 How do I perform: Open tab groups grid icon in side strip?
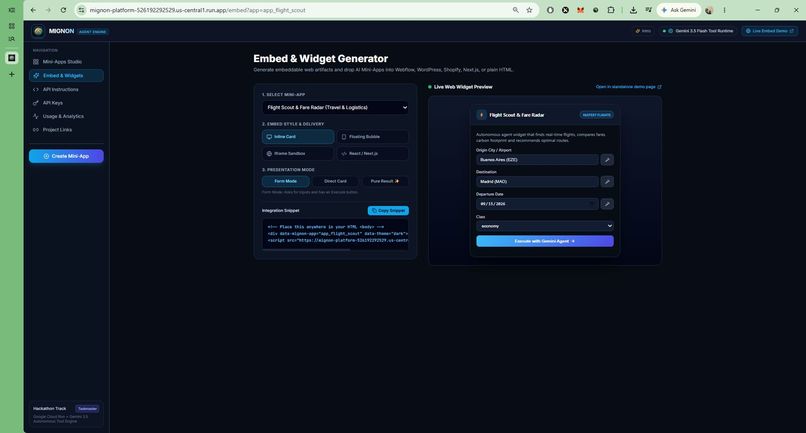pos(12,26)
